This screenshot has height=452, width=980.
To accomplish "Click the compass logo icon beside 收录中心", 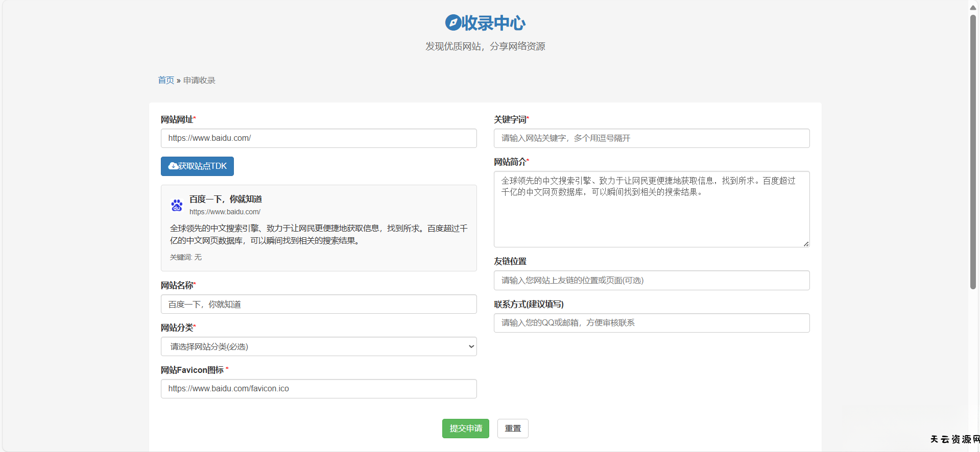I will pyautogui.click(x=452, y=22).
